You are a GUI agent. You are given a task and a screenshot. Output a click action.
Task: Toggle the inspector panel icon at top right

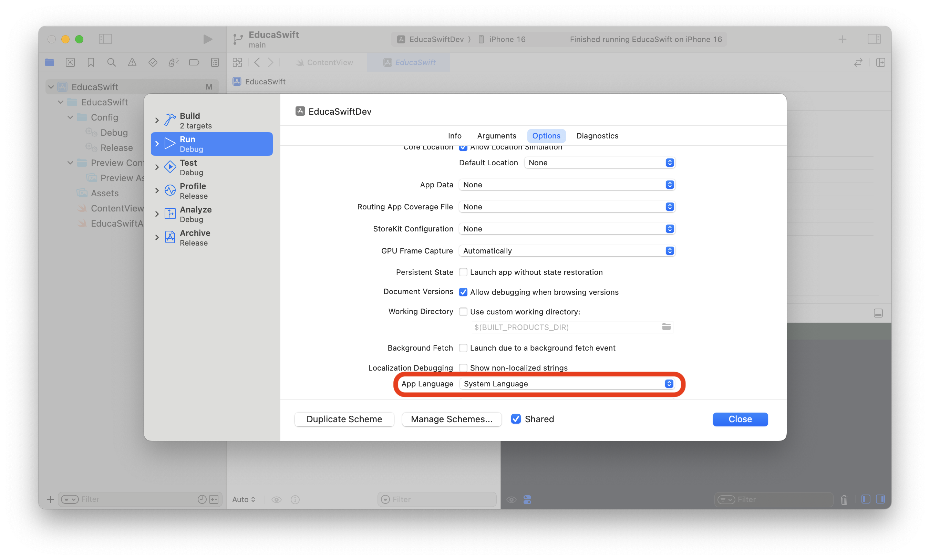(x=874, y=39)
